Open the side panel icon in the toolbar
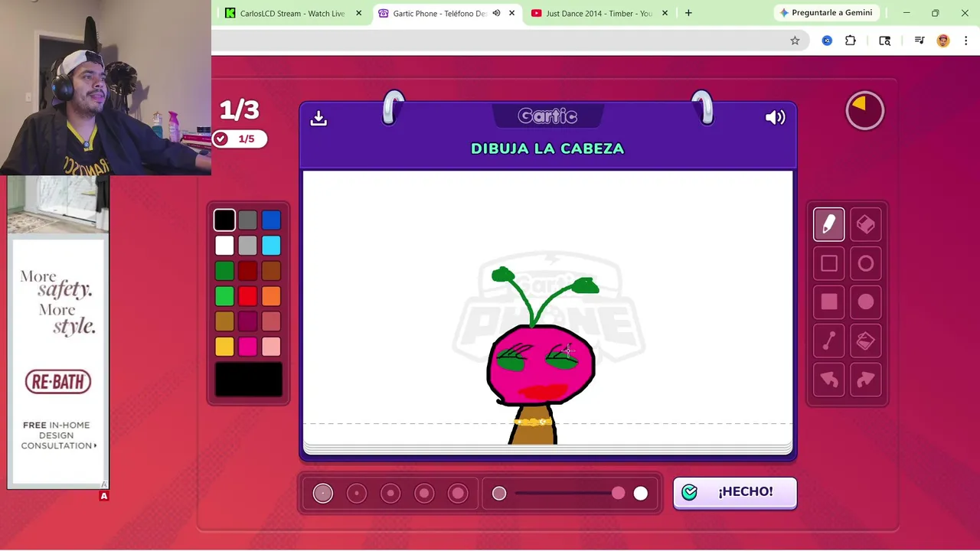This screenshot has width=980, height=551. point(885,41)
